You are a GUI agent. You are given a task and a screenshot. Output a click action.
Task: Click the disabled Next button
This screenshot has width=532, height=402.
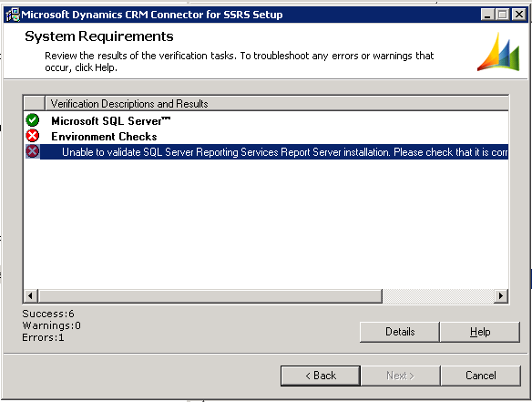[400, 376]
